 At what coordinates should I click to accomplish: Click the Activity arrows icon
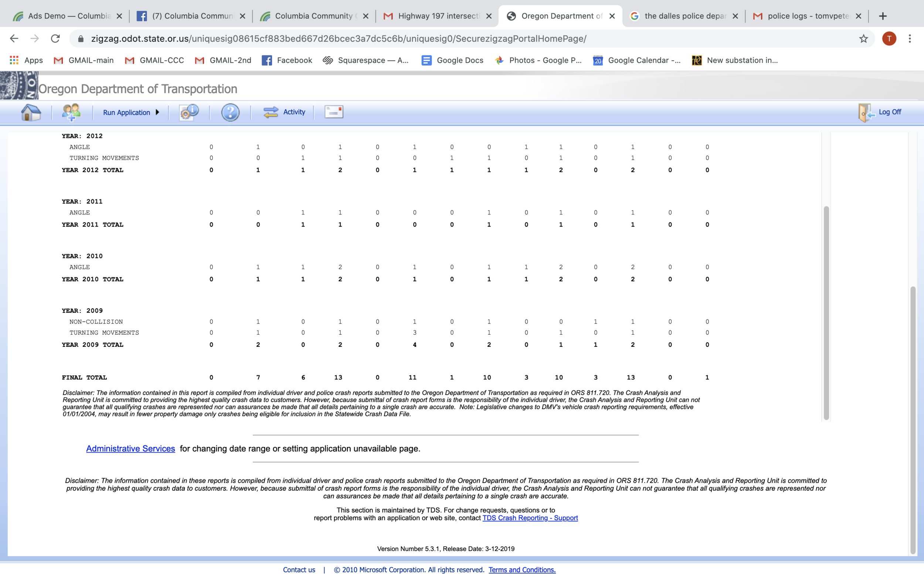[271, 112]
